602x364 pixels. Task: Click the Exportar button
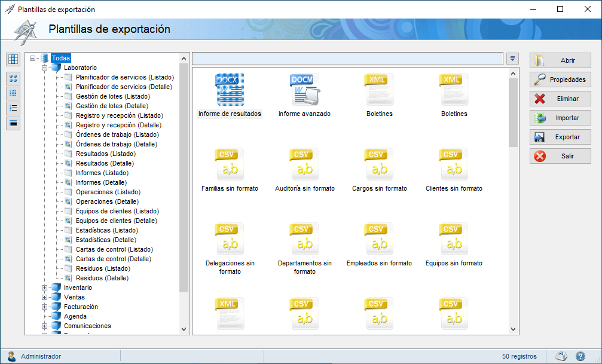[x=560, y=137]
